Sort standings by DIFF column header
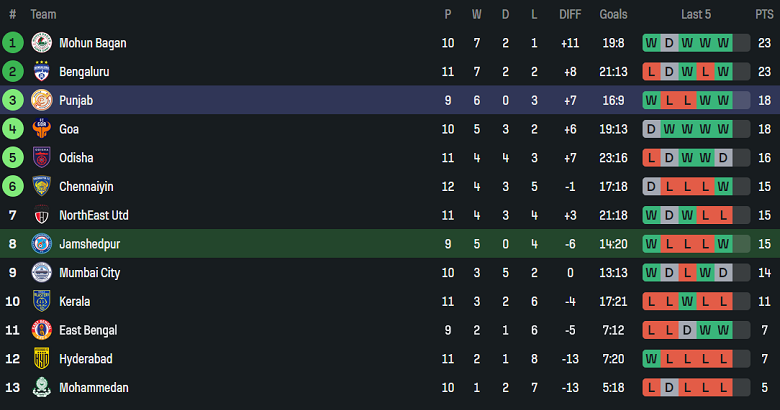 (x=570, y=14)
